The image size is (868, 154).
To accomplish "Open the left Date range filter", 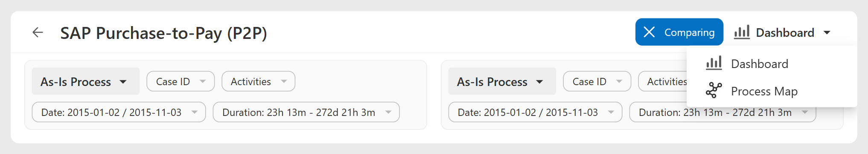I will (x=119, y=112).
